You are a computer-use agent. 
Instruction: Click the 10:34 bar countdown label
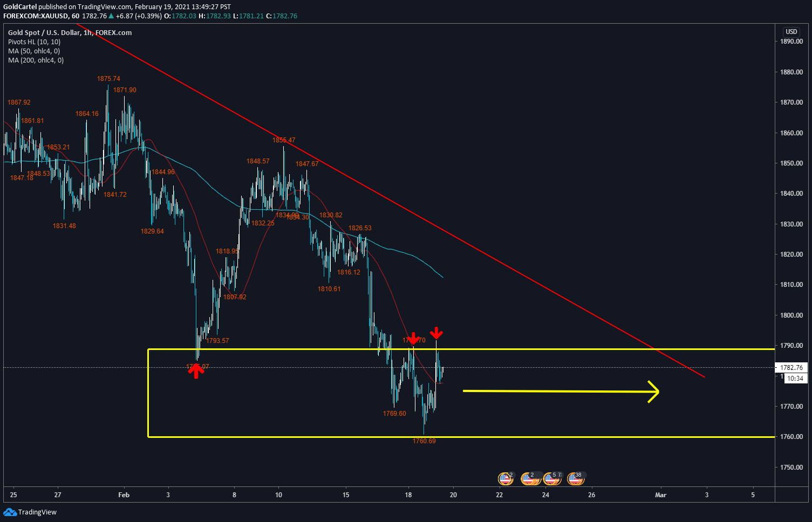pyautogui.click(x=795, y=379)
